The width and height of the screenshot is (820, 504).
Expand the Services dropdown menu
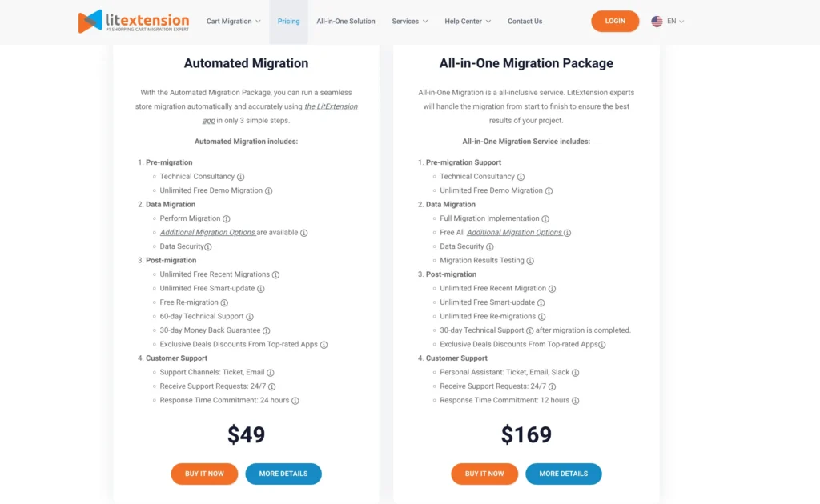click(x=410, y=22)
